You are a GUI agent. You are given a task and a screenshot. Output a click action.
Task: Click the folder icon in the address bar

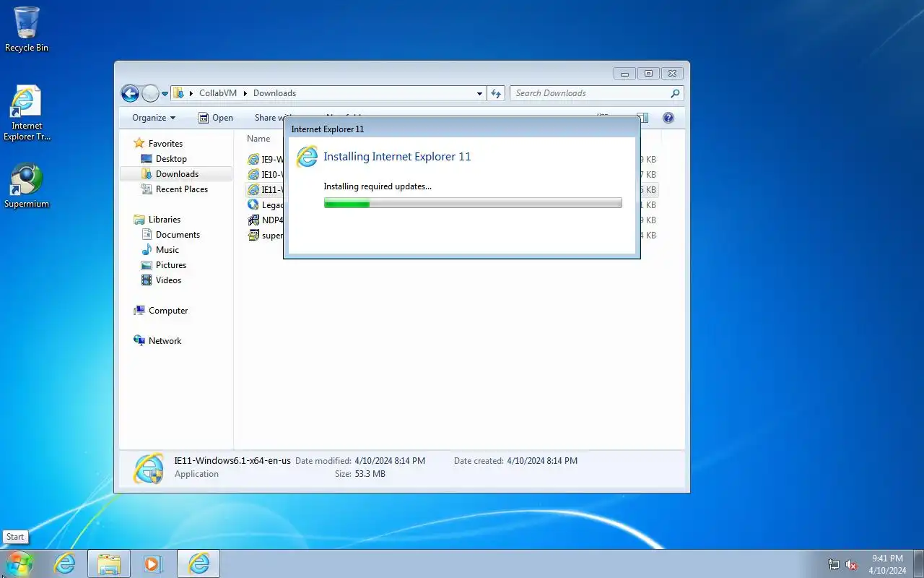point(179,93)
